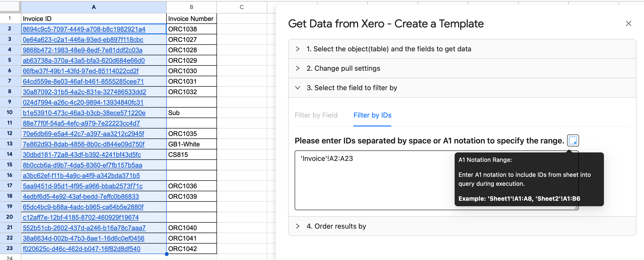Image resolution: width=644 pixels, height=260 pixels.
Task: Click the Invoice ID header cell
Action: [94, 18]
